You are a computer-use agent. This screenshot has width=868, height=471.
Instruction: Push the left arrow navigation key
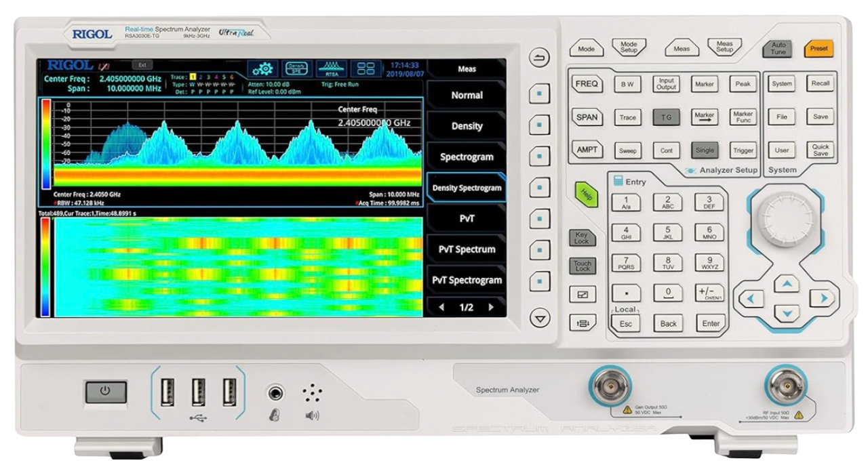click(751, 298)
